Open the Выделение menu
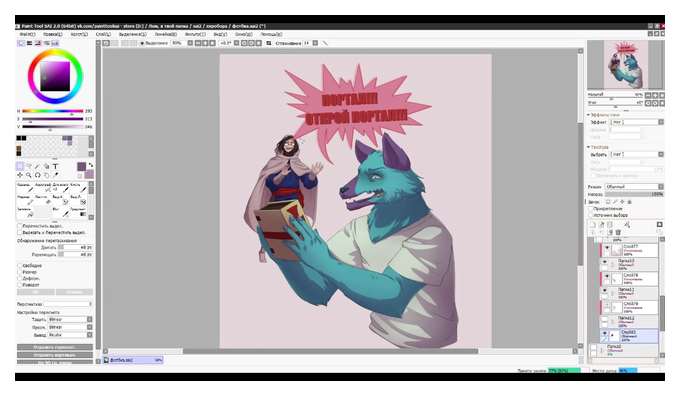This screenshot has width=680, height=396. [132, 34]
